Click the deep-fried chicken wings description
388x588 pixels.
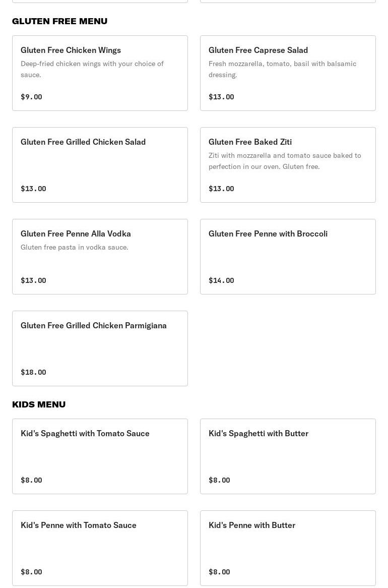[x=92, y=69]
